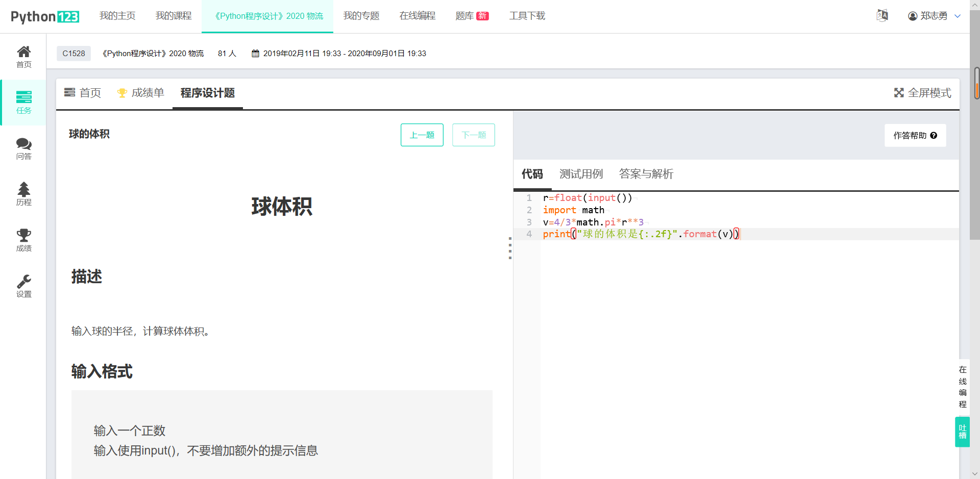This screenshot has width=980, height=479.
Task: Click the green 吐槽 feedback button
Action: coord(963,432)
